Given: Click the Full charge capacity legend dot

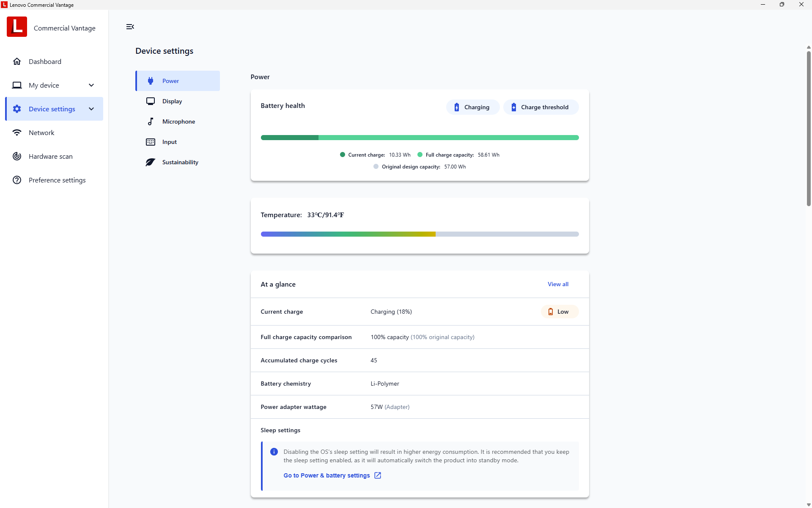Looking at the screenshot, I should pyautogui.click(x=420, y=155).
